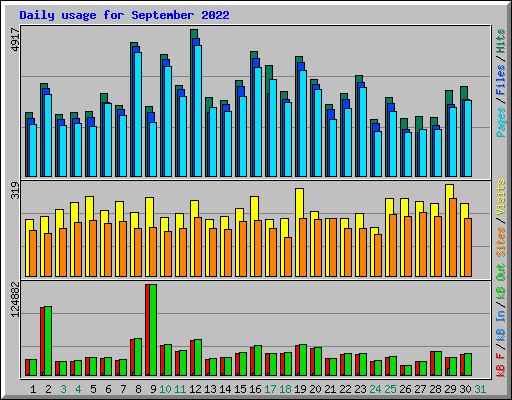Click the 'Files' legend label

501,80
